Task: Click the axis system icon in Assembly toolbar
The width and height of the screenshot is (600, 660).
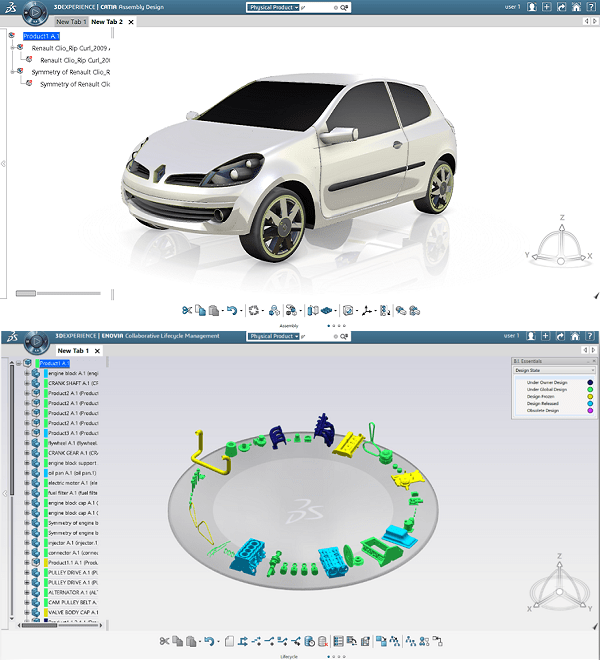Action: click(x=367, y=311)
